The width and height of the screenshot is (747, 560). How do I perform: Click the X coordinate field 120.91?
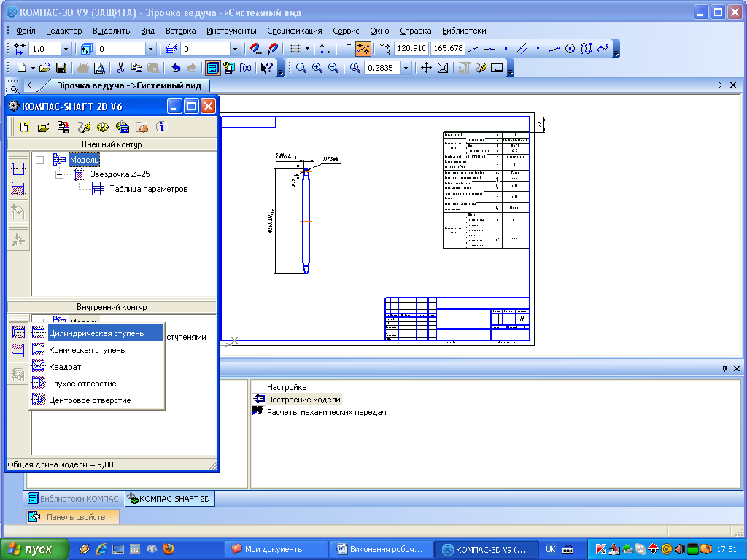pos(411,49)
